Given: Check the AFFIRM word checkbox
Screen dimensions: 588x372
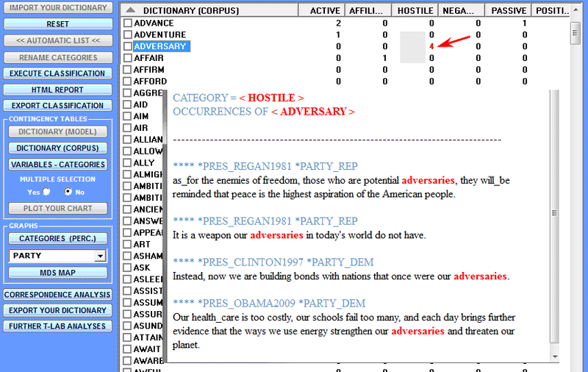Looking at the screenshot, I should [x=127, y=69].
